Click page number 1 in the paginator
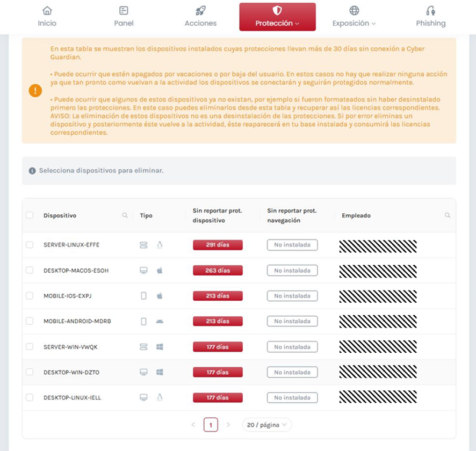This screenshot has width=476, height=451. tap(211, 424)
